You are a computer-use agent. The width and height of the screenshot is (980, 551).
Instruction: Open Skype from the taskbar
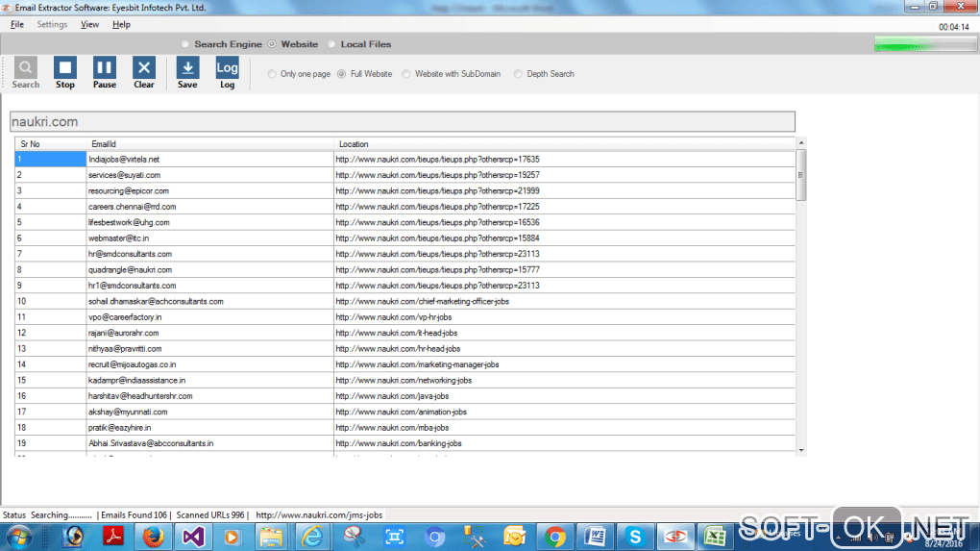[x=635, y=538]
